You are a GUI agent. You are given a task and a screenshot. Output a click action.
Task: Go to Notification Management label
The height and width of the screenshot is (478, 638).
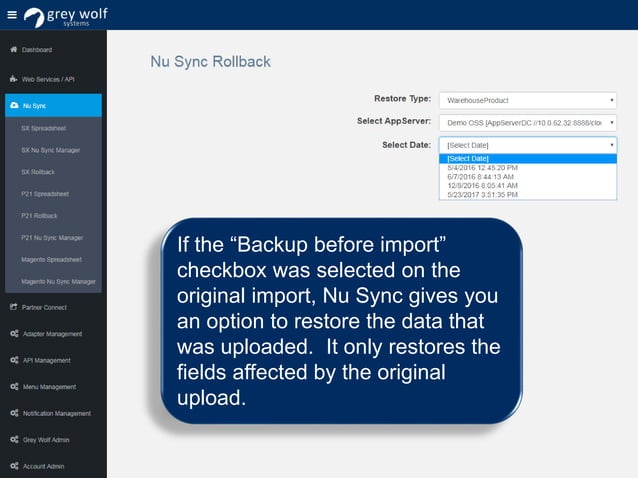[x=57, y=413]
